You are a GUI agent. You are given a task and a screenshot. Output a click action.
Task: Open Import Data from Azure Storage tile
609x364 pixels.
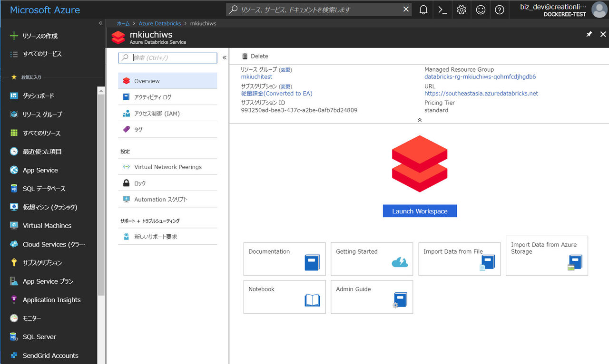tap(547, 256)
